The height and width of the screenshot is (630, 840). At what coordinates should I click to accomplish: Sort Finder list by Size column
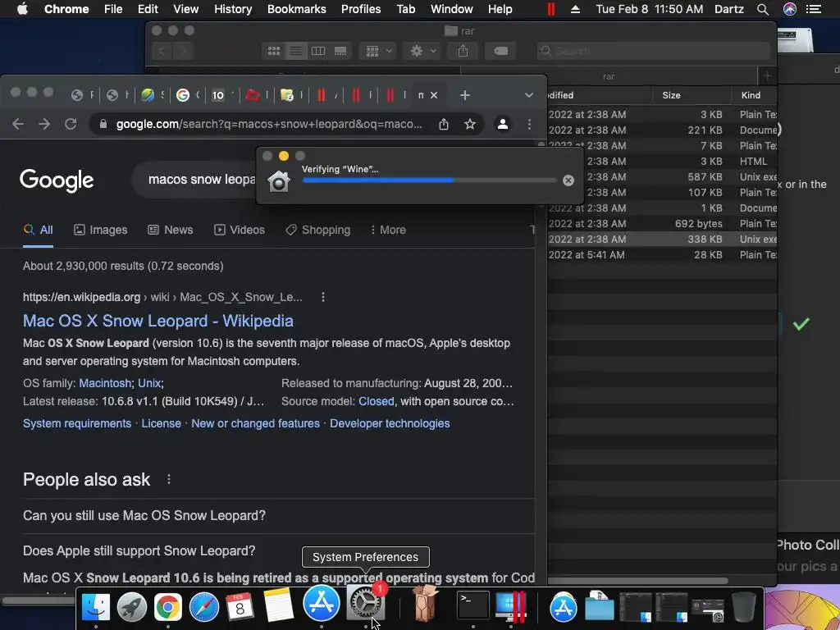coord(692,95)
